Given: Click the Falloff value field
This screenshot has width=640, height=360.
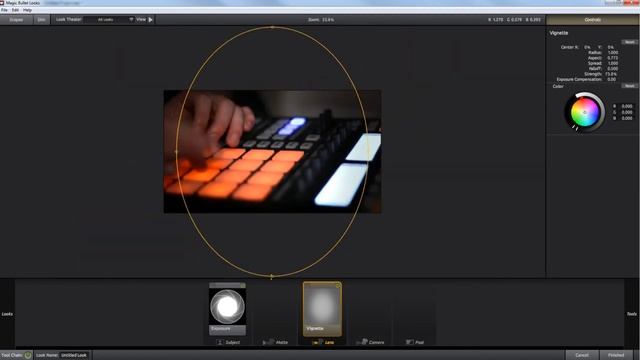Looking at the screenshot, I should [612, 69].
